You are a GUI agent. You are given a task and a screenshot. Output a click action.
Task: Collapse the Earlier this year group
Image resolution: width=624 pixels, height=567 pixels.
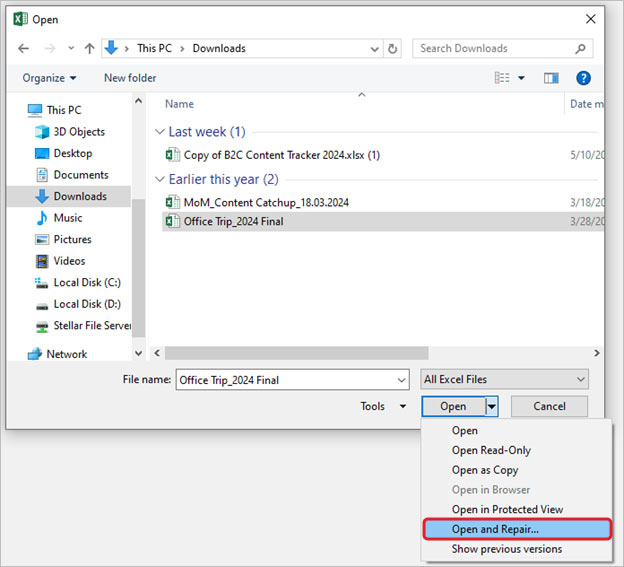click(160, 179)
